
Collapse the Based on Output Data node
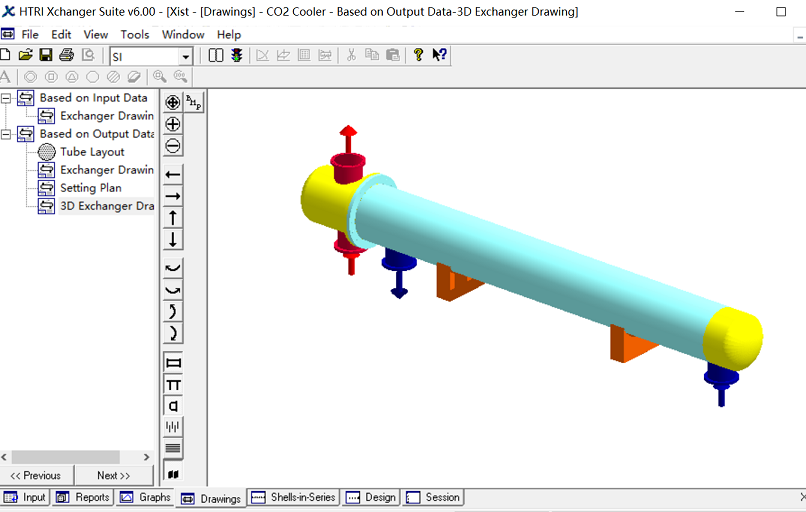point(6,134)
